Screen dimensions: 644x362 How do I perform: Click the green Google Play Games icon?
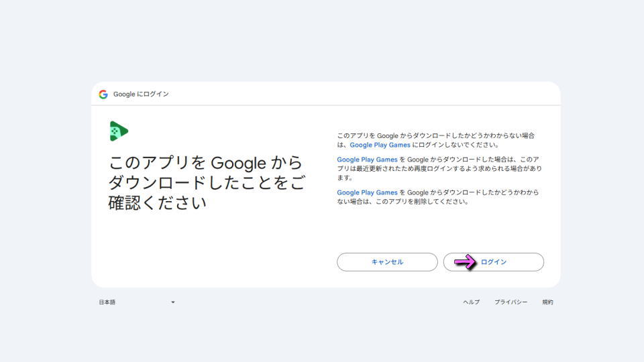pyautogui.click(x=119, y=131)
